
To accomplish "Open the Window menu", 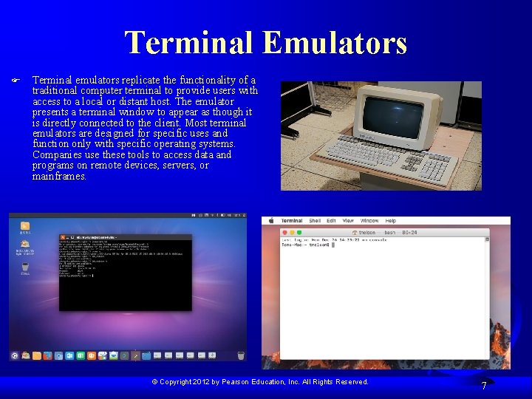I will tap(369, 220).
